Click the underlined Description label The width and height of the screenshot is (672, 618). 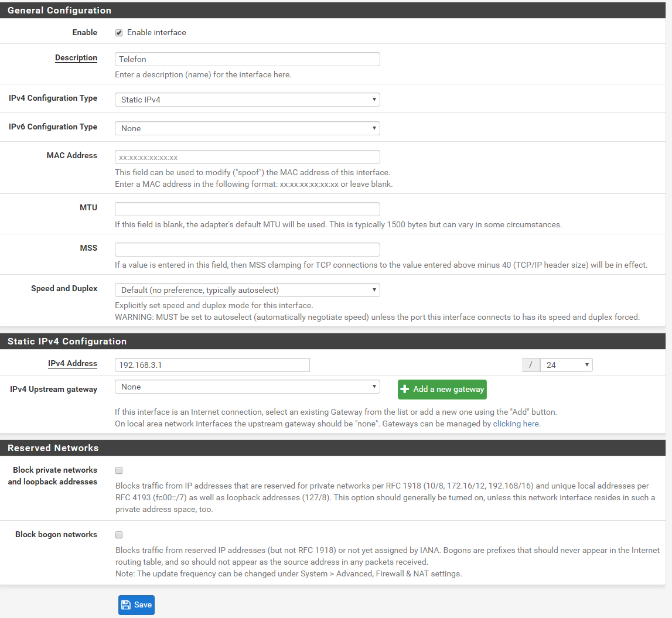tap(76, 58)
